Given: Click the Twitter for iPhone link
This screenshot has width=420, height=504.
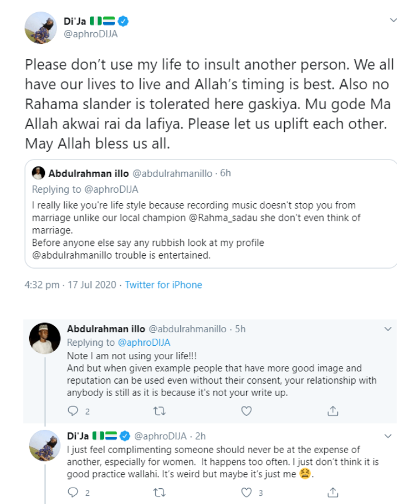Looking at the screenshot, I should click(163, 285).
